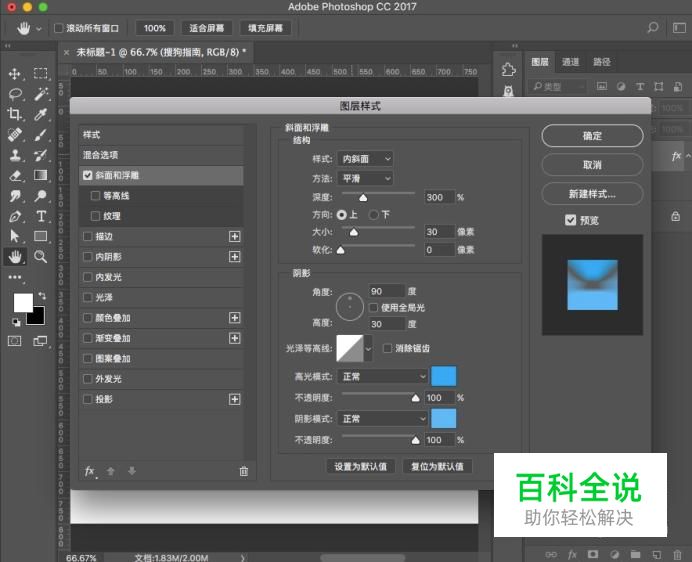Select the Horizontal Type tool
The image size is (692, 562).
[41, 216]
